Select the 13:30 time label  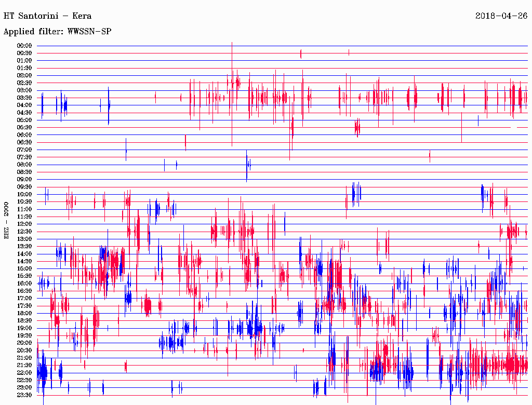(x=24, y=247)
